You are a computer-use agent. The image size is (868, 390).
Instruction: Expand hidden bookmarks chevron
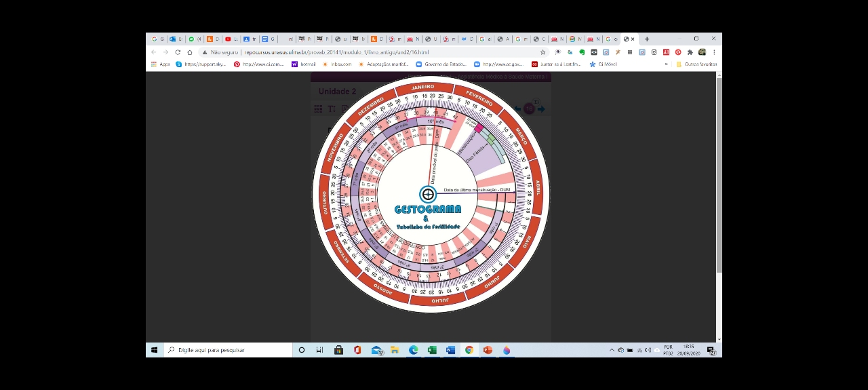click(666, 64)
